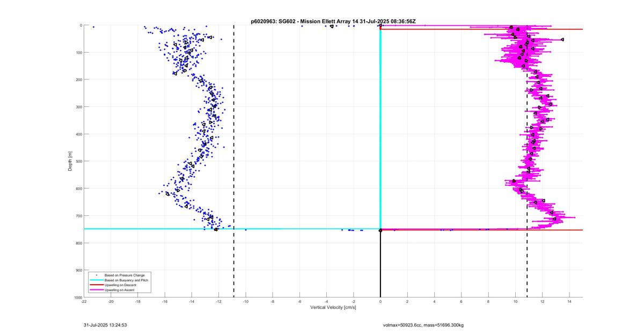644x334 pixels.
Task: Click the cyan vertical line at zero velocity
Action: pos(380,129)
